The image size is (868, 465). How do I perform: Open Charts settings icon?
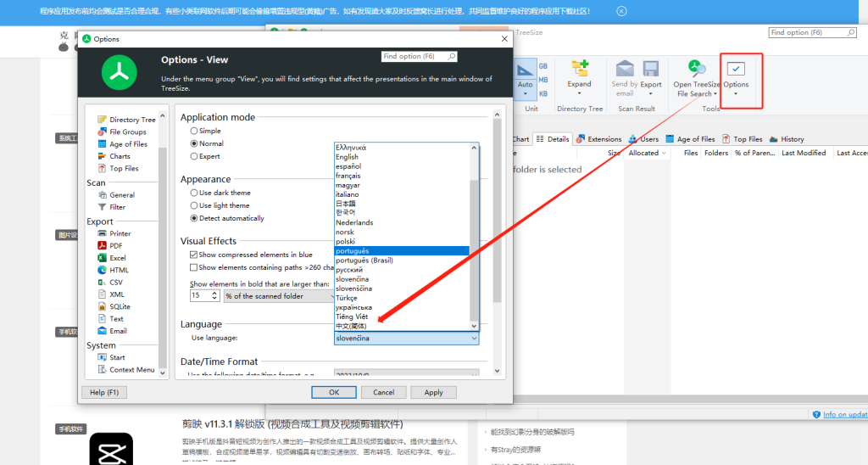tap(102, 156)
